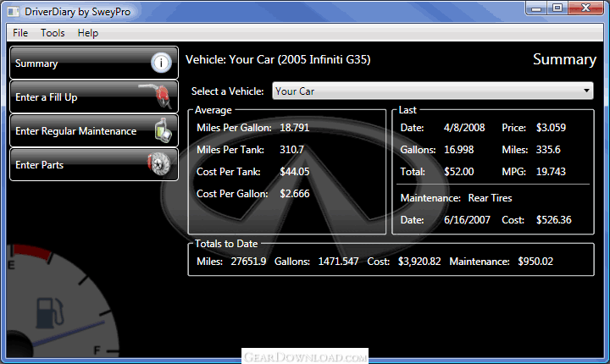
Task: Click the Last group header
Action: click(x=408, y=110)
